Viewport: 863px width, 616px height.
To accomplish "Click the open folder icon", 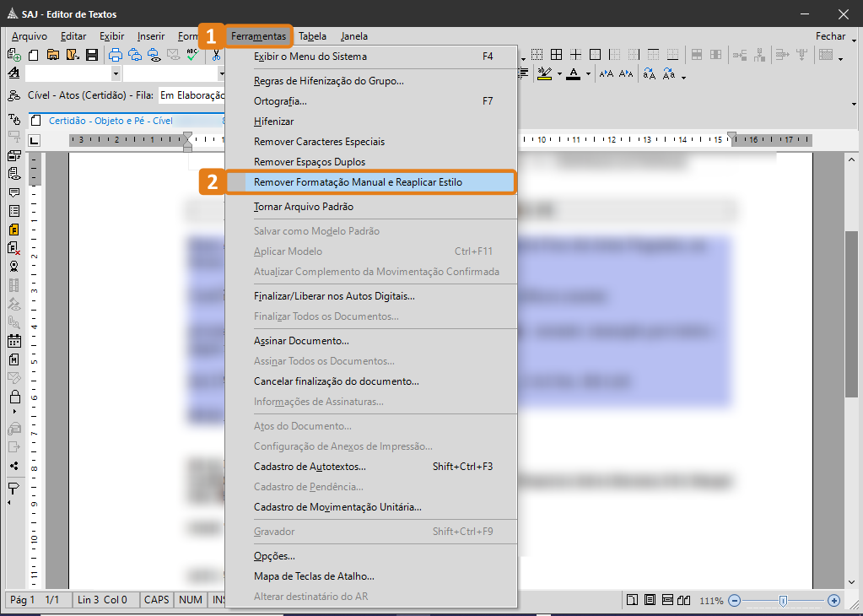I will point(53,55).
